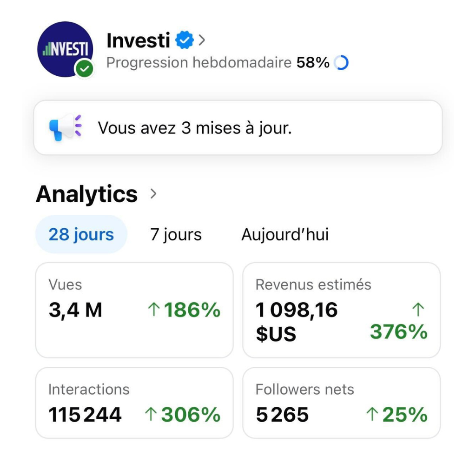Image resolution: width=476 pixels, height=476 pixels.
Task: Expand Analytics using its chevron arrow
Action: tap(153, 194)
